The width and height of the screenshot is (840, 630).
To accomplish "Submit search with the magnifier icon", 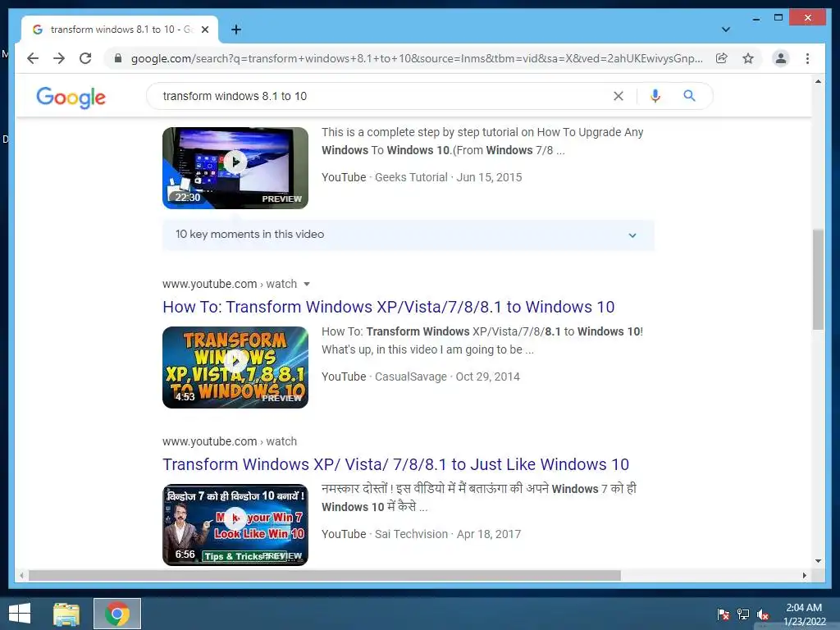I will click(689, 96).
